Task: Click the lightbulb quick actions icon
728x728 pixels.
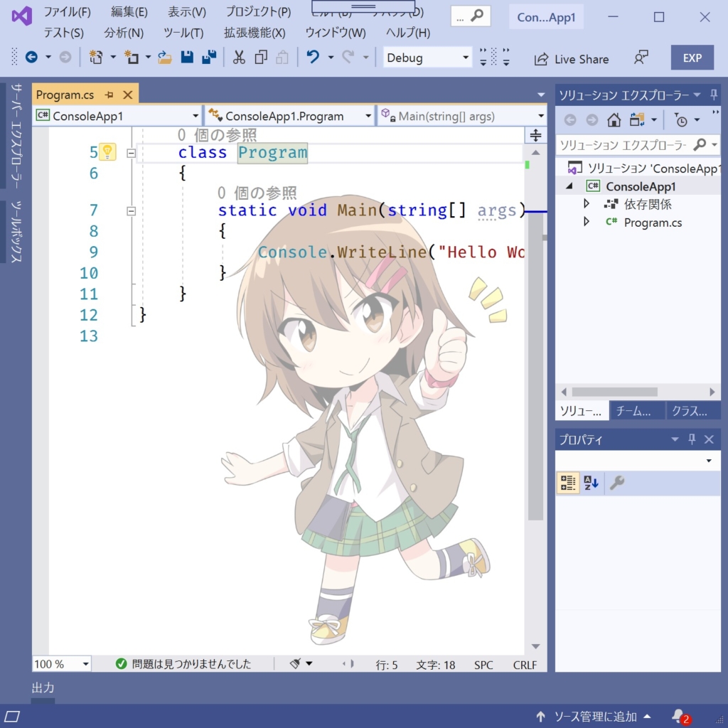Action: point(107,151)
